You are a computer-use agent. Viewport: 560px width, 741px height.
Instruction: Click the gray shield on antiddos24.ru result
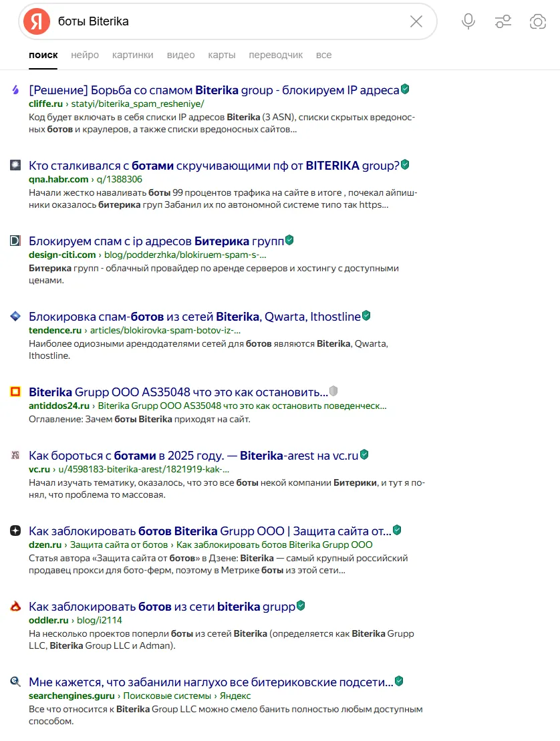(x=334, y=391)
